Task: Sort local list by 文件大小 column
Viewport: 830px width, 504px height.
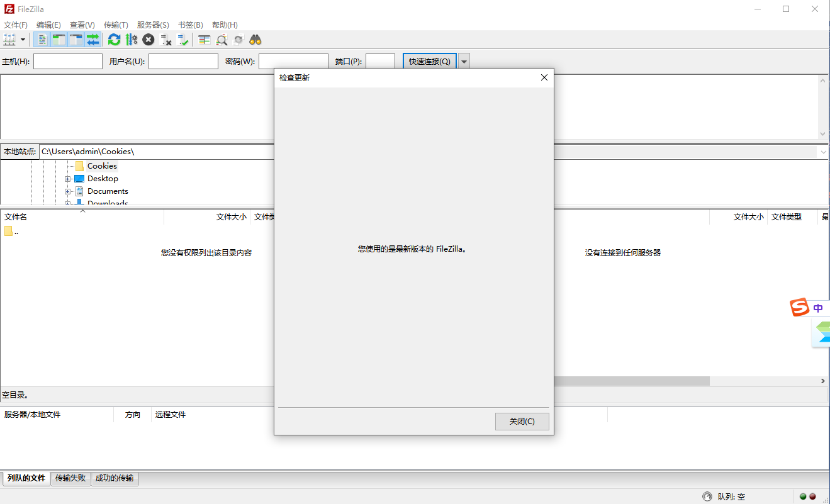Action: pos(207,216)
